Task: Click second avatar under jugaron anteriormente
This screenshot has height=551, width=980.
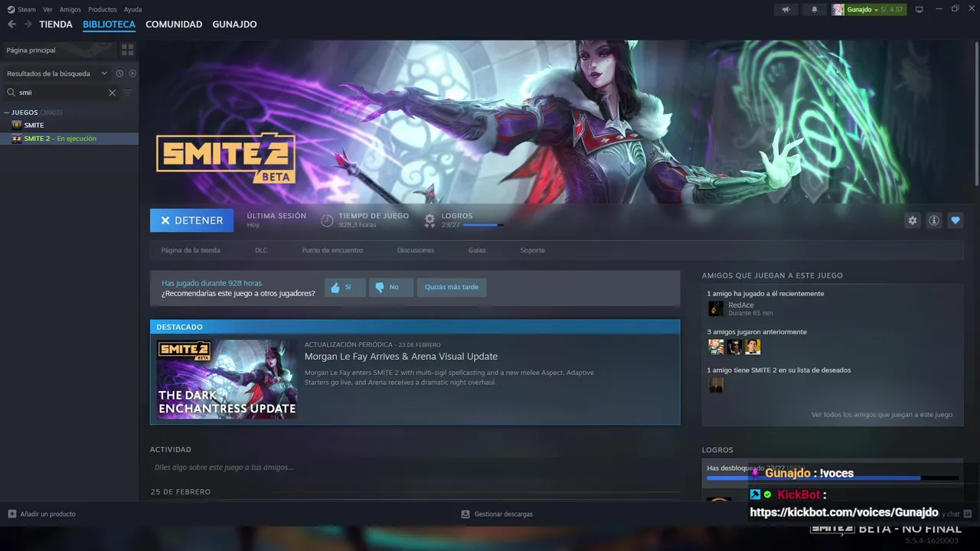Action: [734, 347]
